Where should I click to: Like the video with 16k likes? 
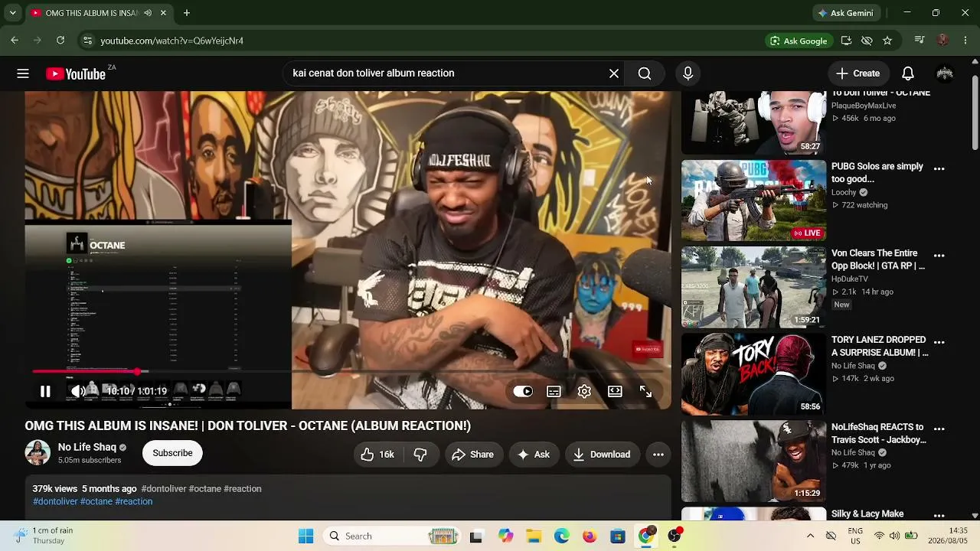click(377, 455)
